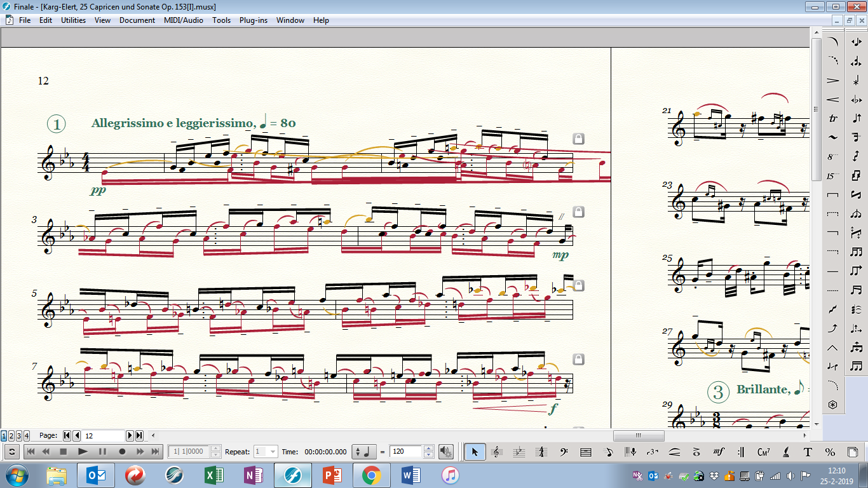
Task: Open the MIDI/Audio menu
Action: (183, 20)
